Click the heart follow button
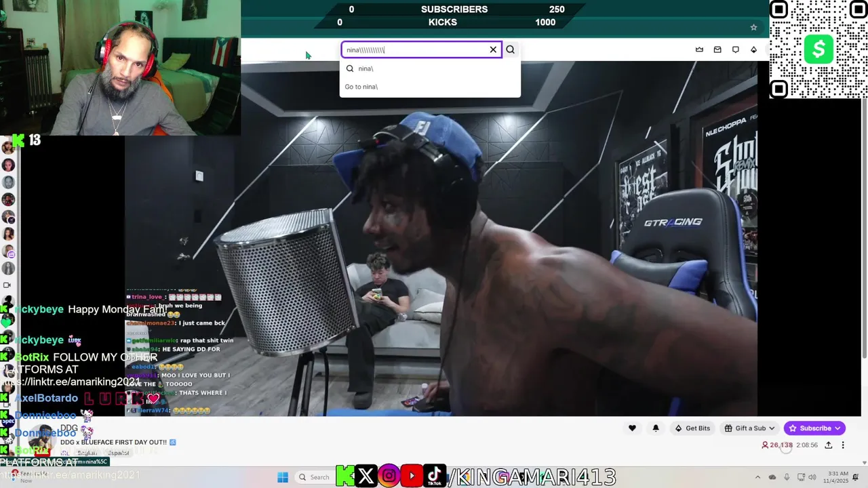The width and height of the screenshot is (868, 488). [x=632, y=428]
